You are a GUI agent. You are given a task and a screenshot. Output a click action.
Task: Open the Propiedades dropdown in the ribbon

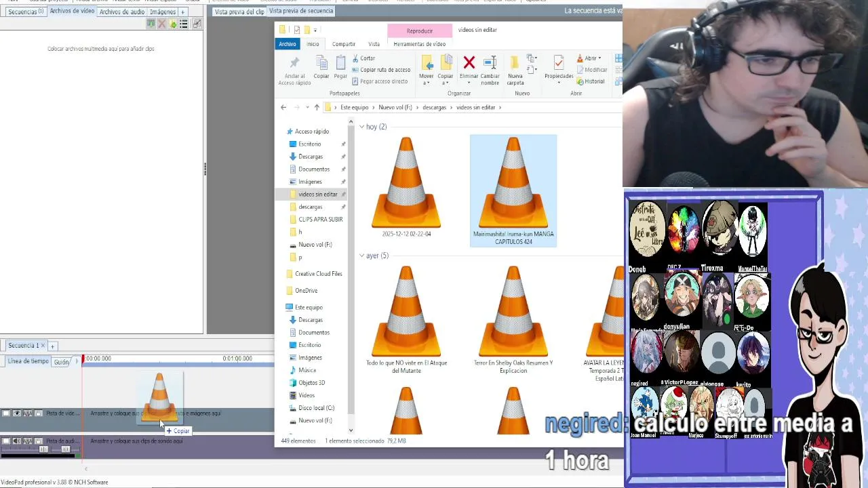tap(559, 70)
